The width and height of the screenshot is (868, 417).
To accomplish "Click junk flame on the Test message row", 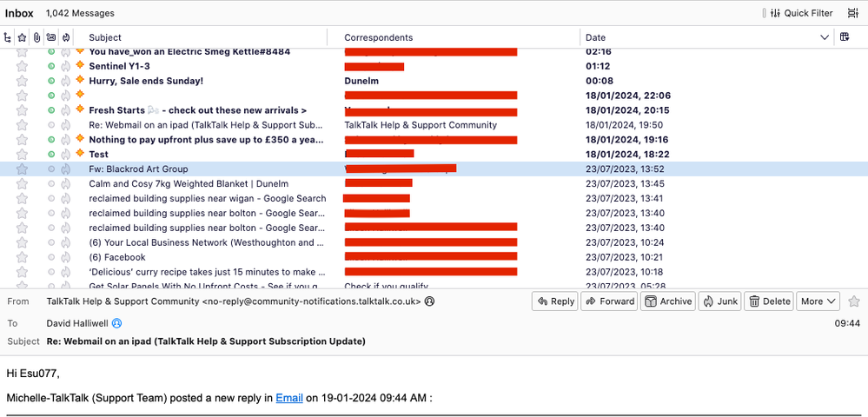I will point(66,154).
